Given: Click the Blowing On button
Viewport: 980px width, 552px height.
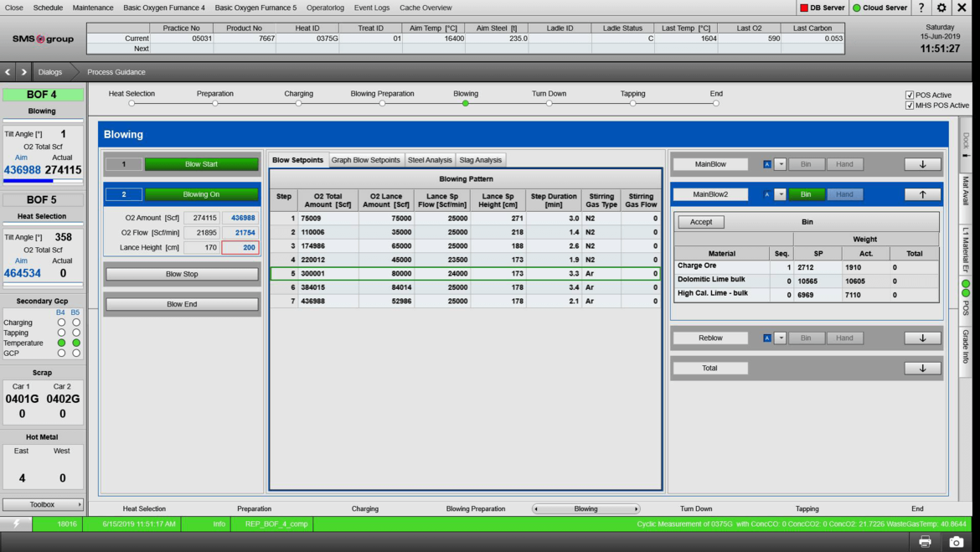Looking at the screenshot, I should [x=201, y=194].
